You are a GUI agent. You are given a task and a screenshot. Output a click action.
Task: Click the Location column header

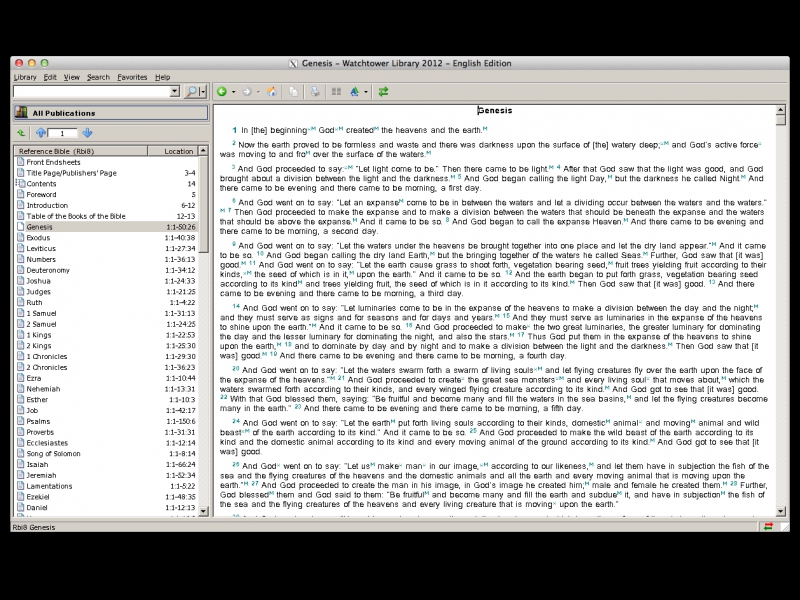click(x=179, y=151)
